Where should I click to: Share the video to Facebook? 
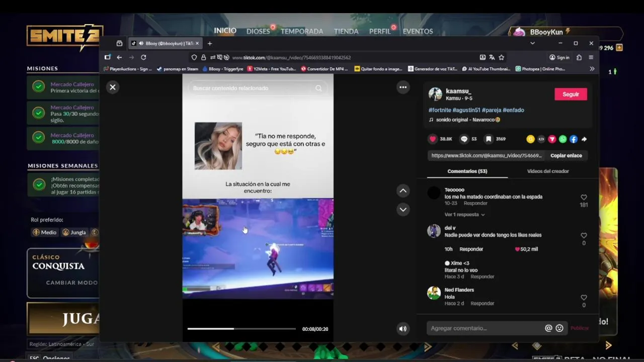tap(574, 139)
